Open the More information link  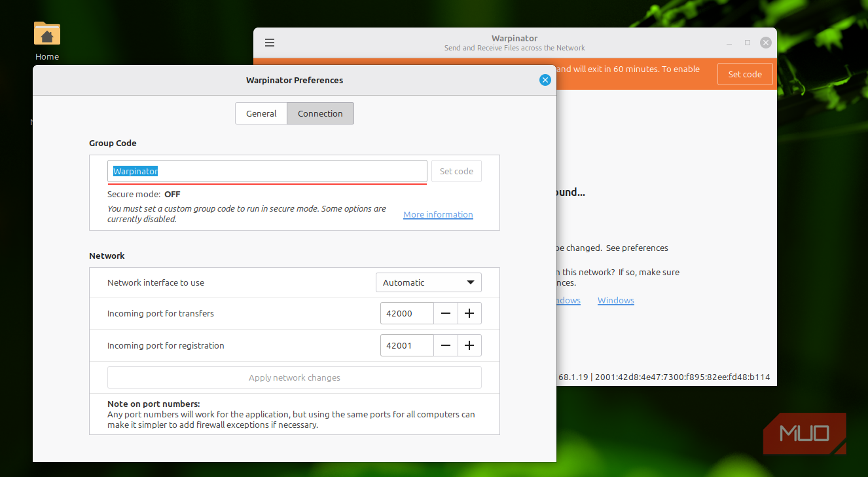438,214
